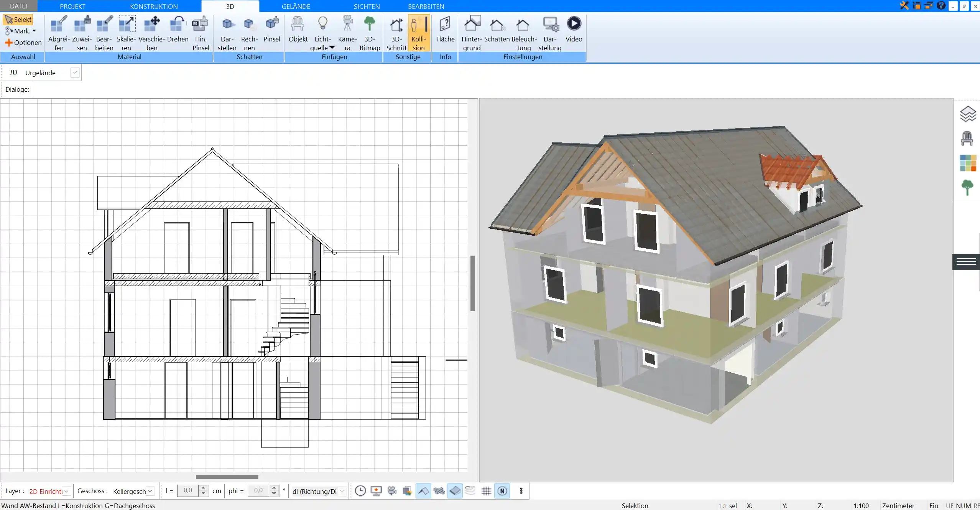Switch to the KONSTRUKTION tab
The image size is (980, 510).
[x=154, y=6]
